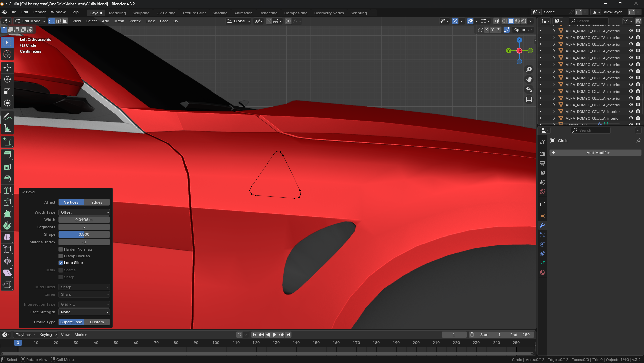Select the Spin tool

pyautogui.click(x=7, y=226)
